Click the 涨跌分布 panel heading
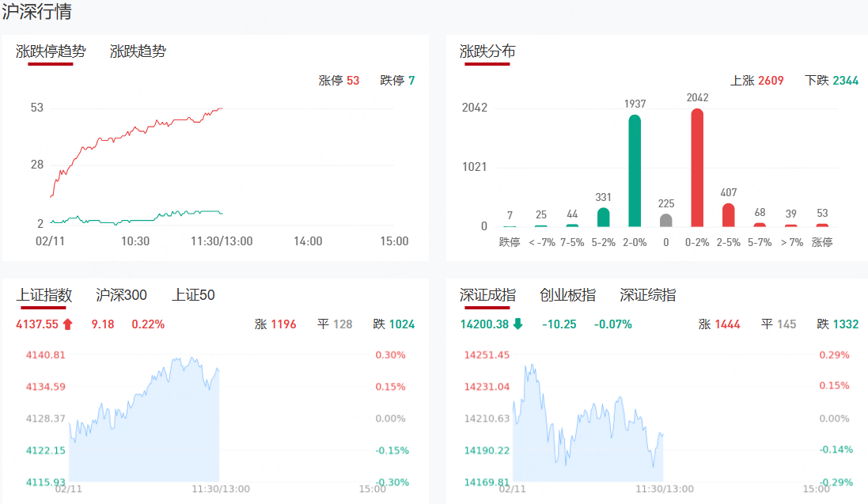This screenshot has width=868, height=504. click(x=487, y=51)
